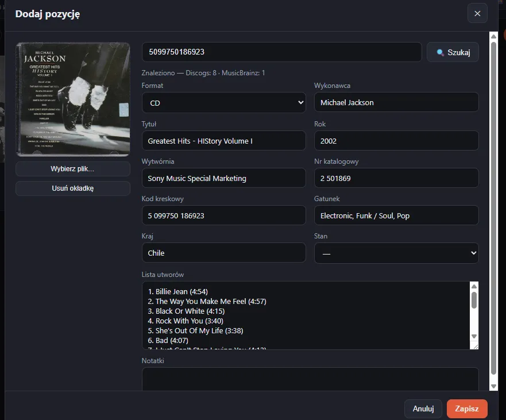Click the Stan dropdown chevron arrow
Image resolution: width=506 pixels, height=420 pixels.
click(473, 253)
